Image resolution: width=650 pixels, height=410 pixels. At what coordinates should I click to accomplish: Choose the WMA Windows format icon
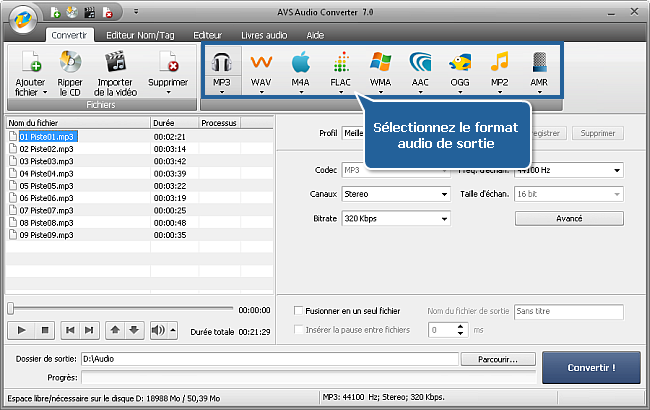(380, 68)
